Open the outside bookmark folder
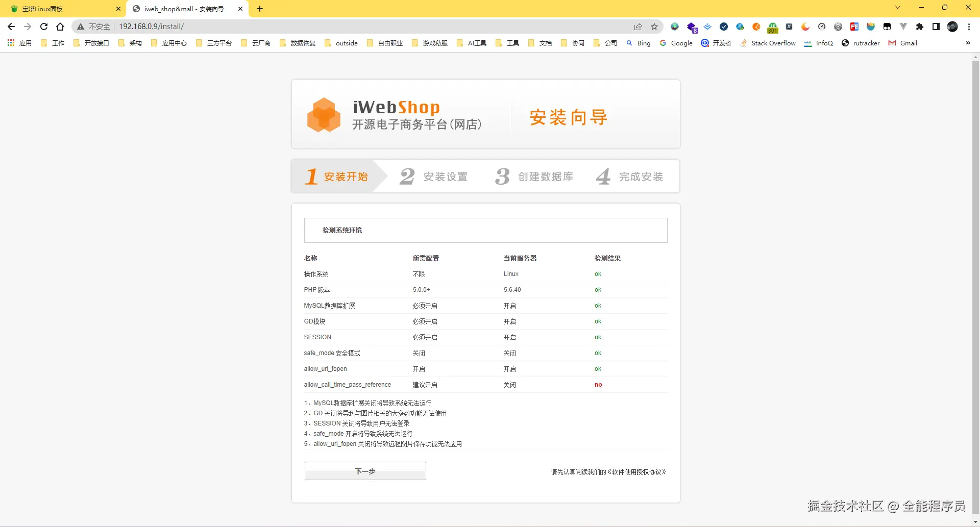980x527 pixels. [x=341, y=43]
